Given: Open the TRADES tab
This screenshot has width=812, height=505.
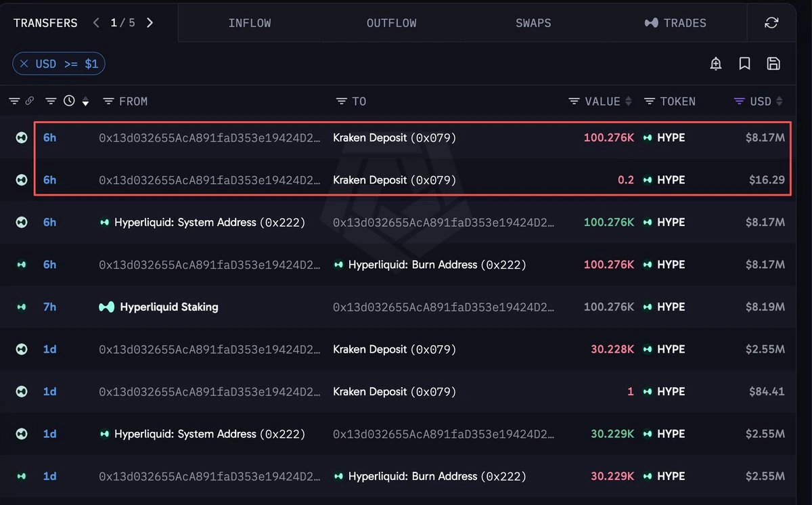Looking at the screenshot, I should (x=675, y=23).
